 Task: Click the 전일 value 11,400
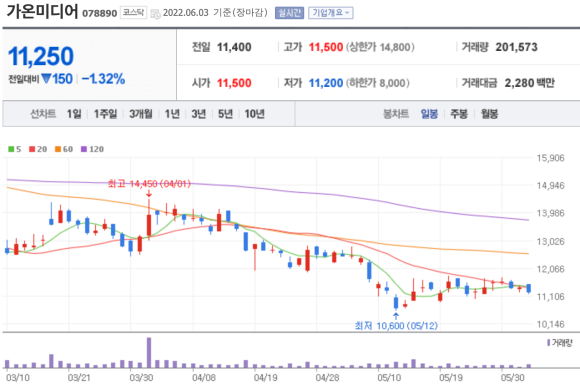click(234, 47)
